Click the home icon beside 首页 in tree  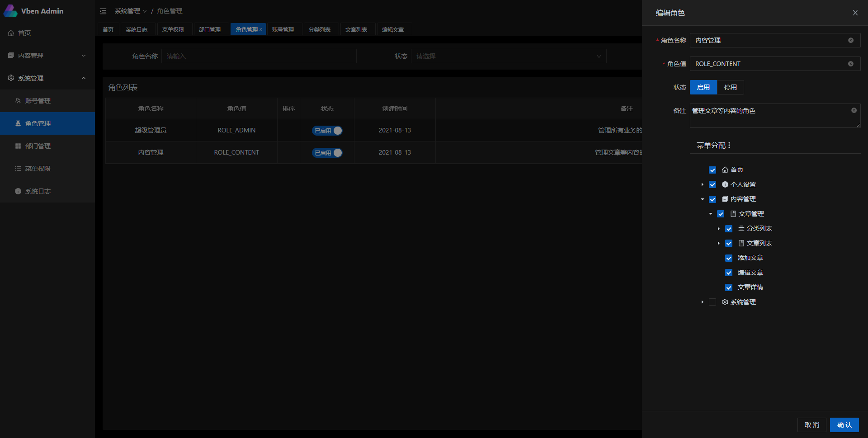725,170
